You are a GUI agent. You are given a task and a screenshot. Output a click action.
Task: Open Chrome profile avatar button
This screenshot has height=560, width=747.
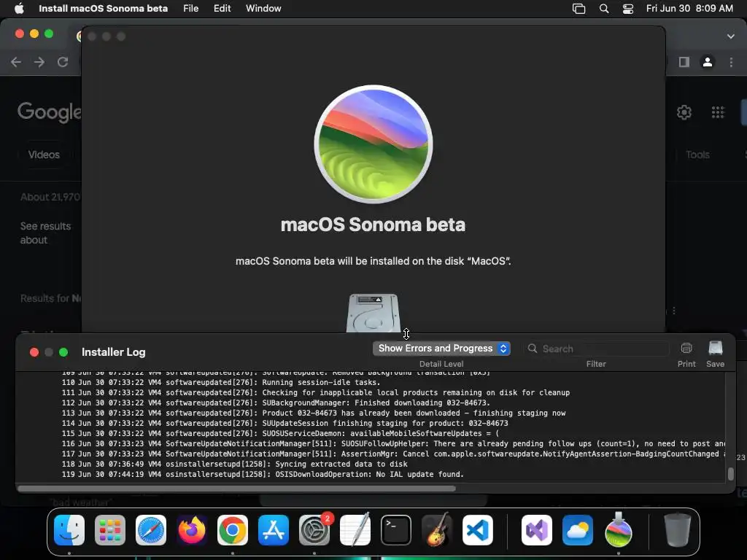point(708,62)
